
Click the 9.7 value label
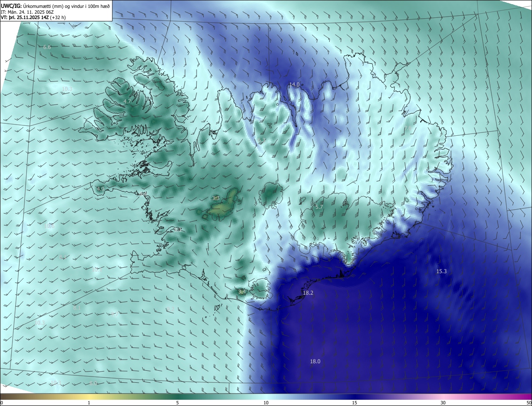pos(116,314)
